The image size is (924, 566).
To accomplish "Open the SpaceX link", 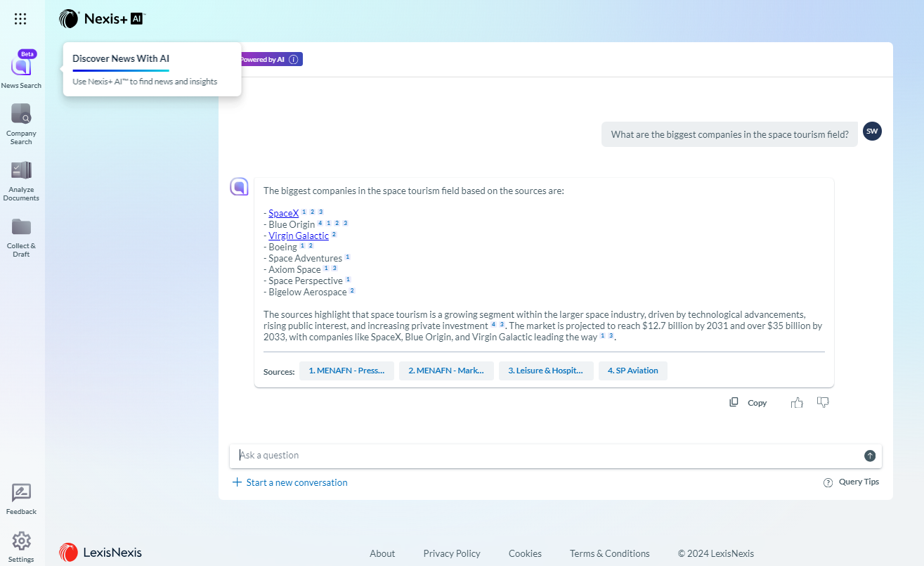I will (283, 213).
